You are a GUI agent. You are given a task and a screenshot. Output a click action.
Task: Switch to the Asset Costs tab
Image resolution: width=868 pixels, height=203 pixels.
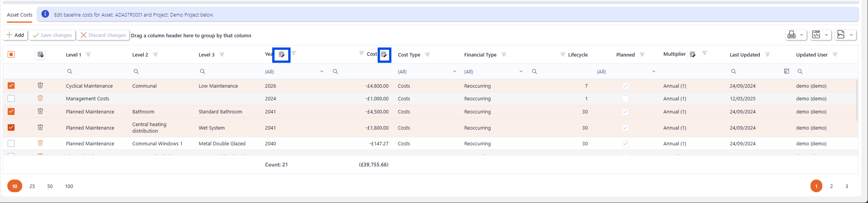[20, 15]
